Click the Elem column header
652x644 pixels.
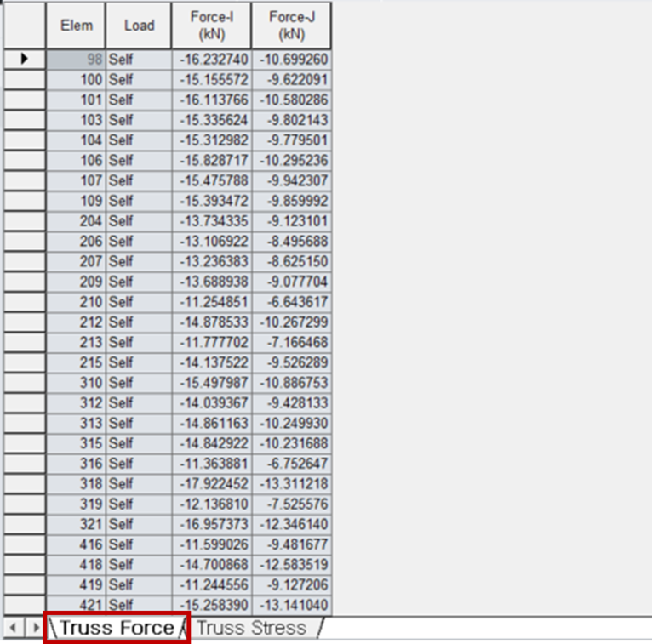point(76,26)
